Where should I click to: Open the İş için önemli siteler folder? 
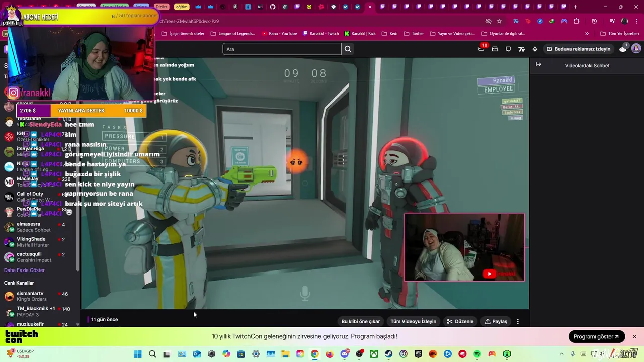(x=183, y=33)
